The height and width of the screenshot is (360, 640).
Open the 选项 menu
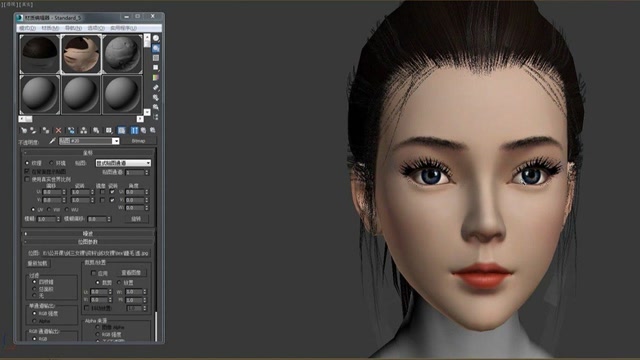coord(96,28)
